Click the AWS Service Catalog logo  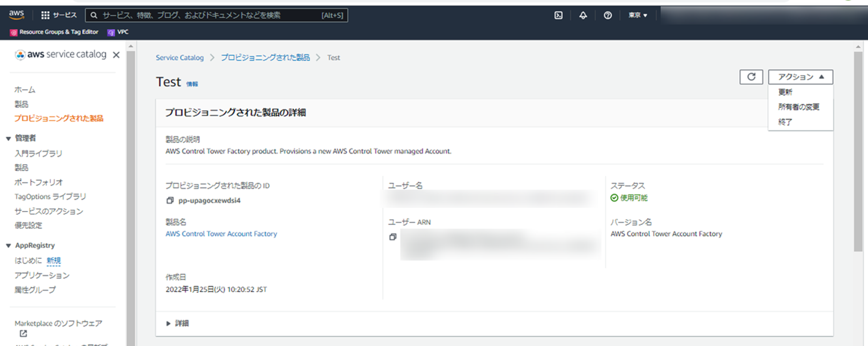coord(61,54)
